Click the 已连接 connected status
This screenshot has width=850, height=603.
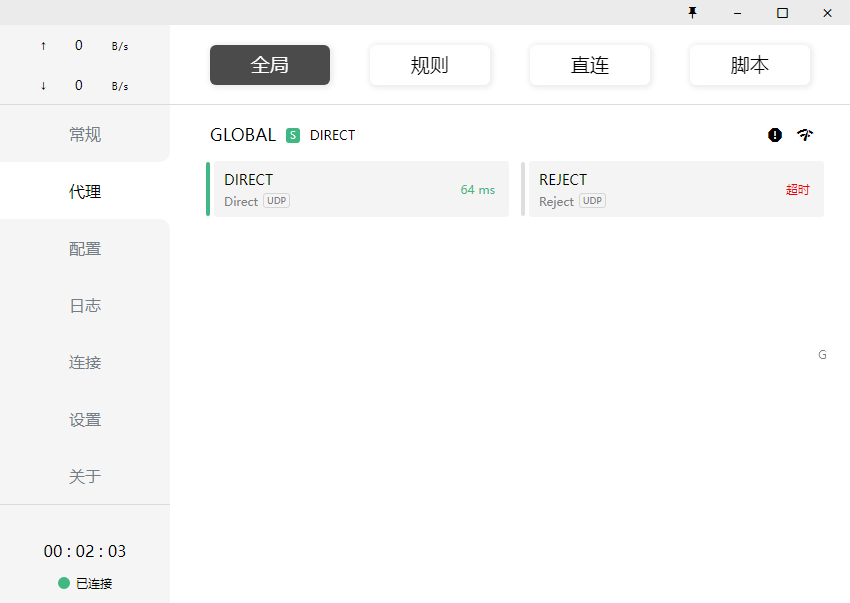coord(85,583)
